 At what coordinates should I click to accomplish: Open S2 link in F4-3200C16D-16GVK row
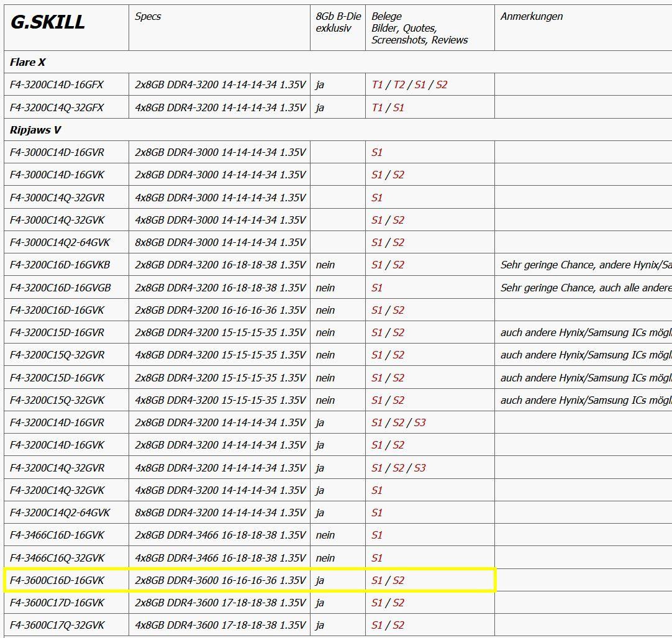coord(398,310)
